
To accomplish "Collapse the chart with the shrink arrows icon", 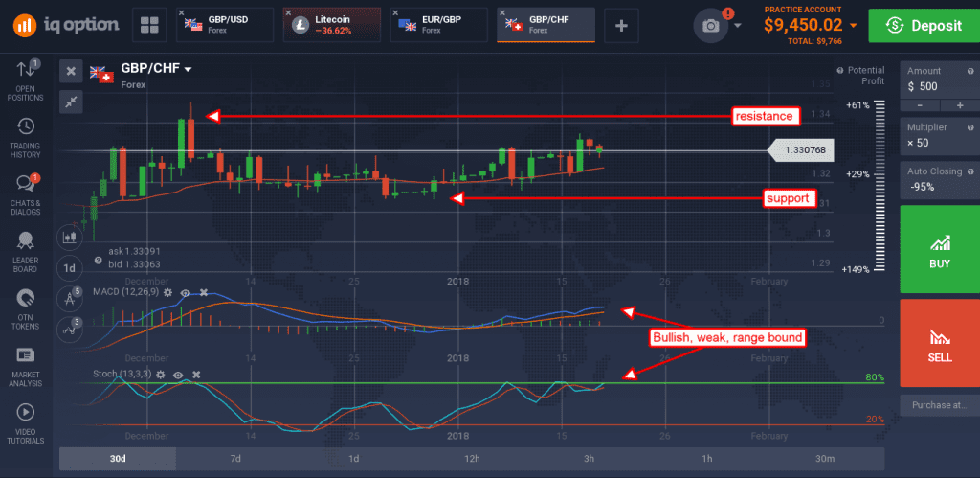I will coord(71,102).
